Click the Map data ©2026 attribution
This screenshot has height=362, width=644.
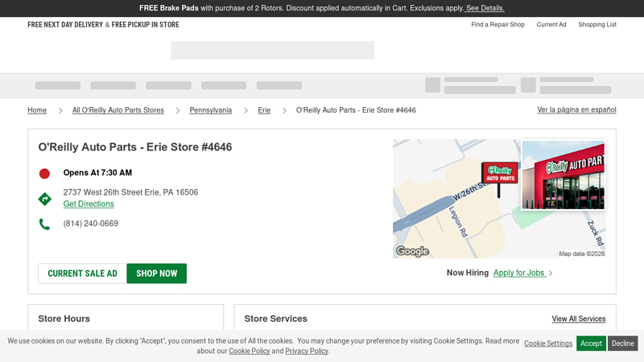click(x=581, y=253)
